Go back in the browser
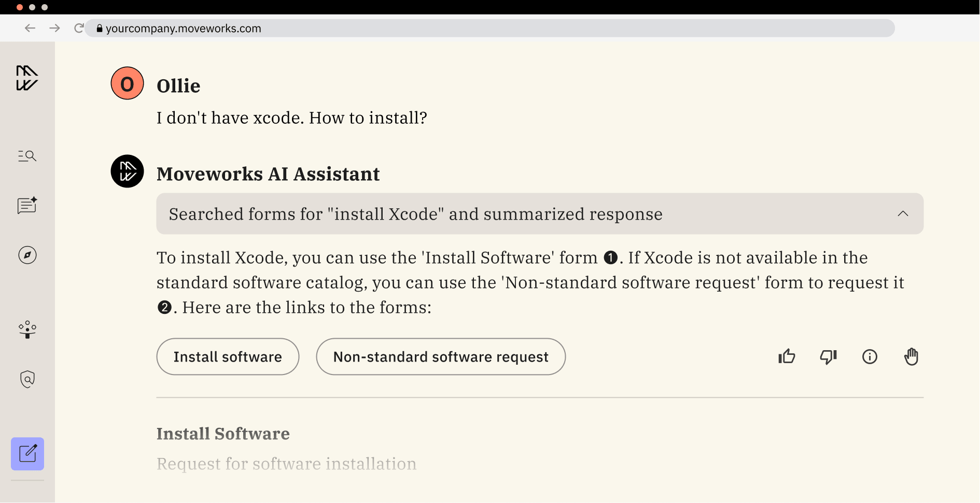This screenshot has height=503, width=980. (x=30, y=28)
